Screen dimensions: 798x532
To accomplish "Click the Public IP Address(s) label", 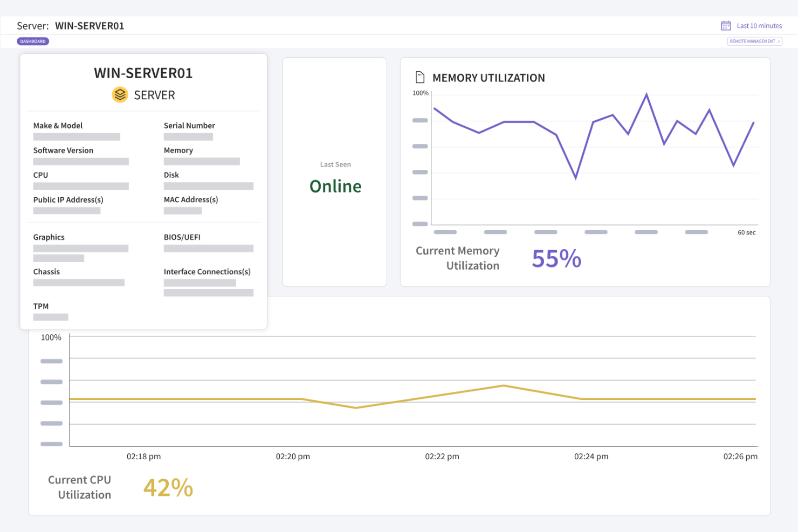I will tap(68, 200).
